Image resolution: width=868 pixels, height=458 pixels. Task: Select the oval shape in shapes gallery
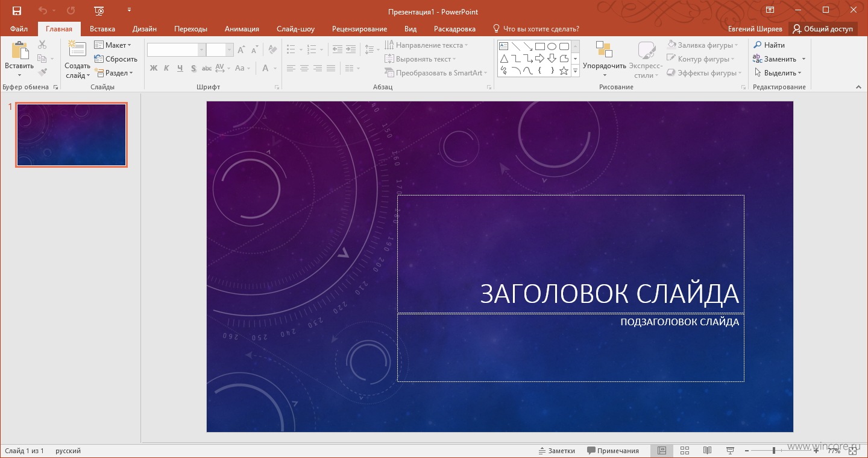(552, 46)
